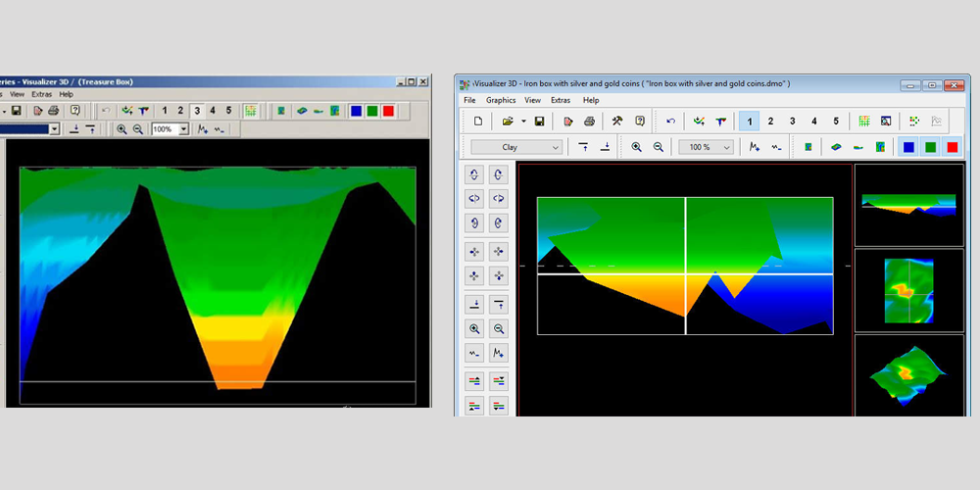This screenshot has height=490, width=980.
Task: Save the scan in Treasure Box window
Action: 17,111
